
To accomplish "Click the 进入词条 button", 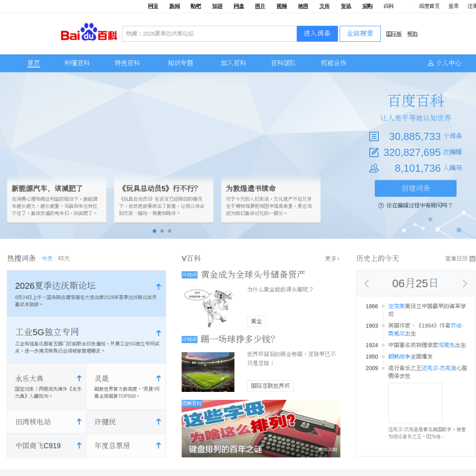I will pos(317,33).
